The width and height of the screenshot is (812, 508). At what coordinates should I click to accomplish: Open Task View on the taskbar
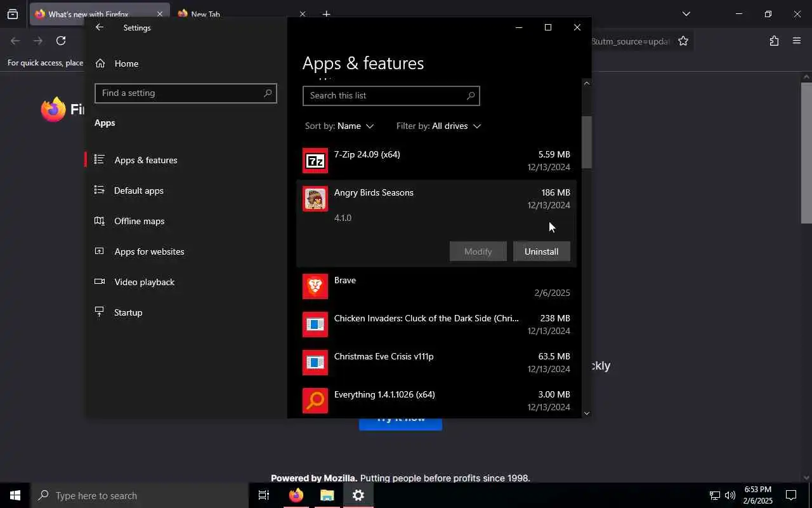point(264,495)
